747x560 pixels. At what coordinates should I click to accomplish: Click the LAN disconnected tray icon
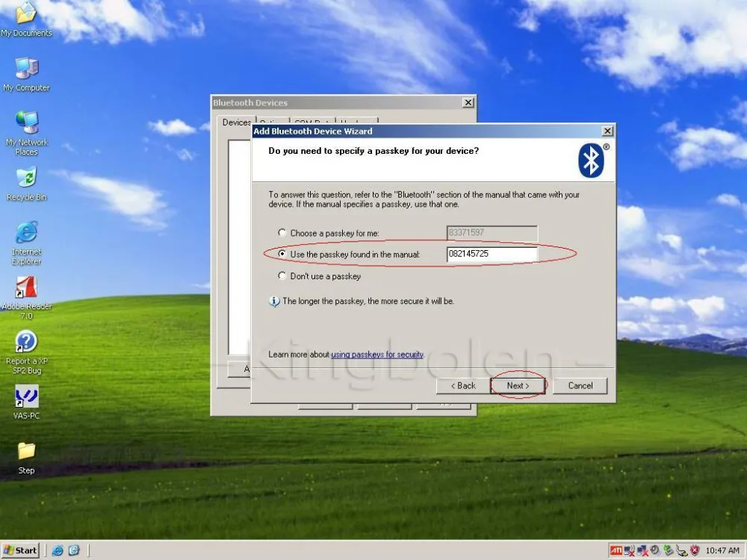[642, 550]
